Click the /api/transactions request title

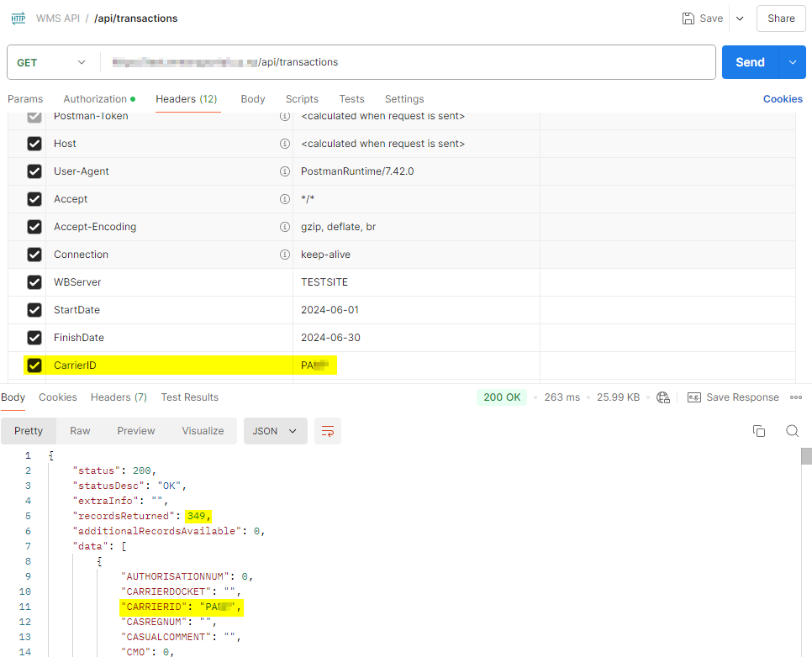135,18
